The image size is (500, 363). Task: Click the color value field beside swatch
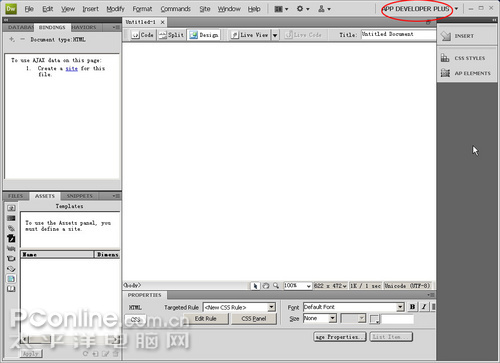click(398, 319)
